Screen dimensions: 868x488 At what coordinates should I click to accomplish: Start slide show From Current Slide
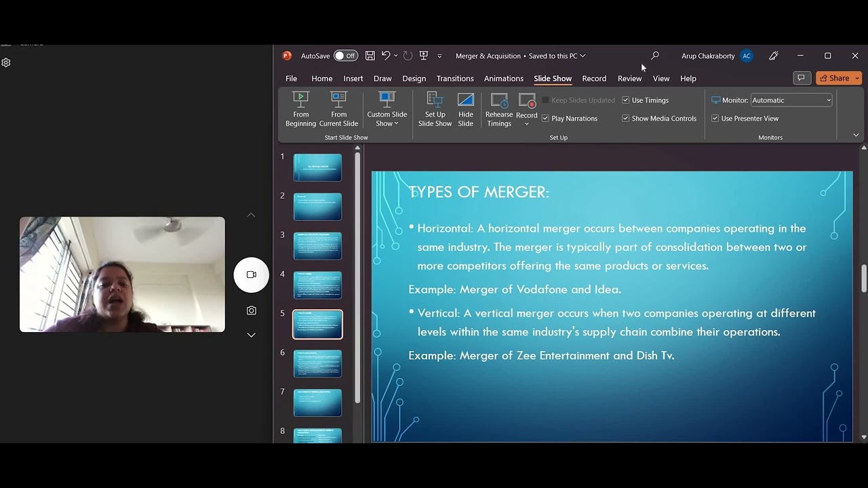point(338,109)
